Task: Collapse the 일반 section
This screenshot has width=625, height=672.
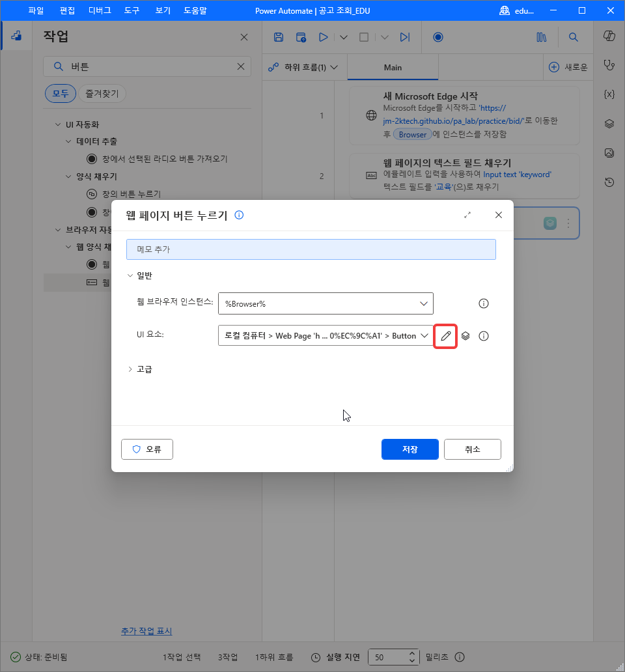Action: click(130, 275)
